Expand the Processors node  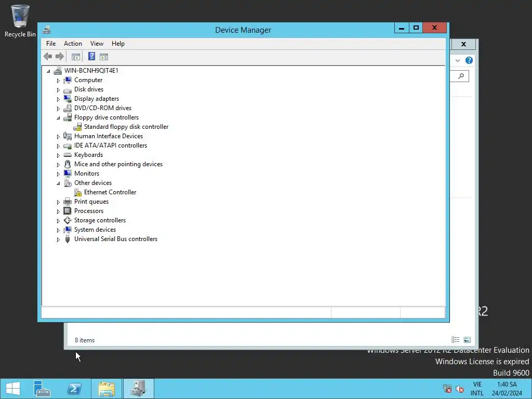(58, 211)
